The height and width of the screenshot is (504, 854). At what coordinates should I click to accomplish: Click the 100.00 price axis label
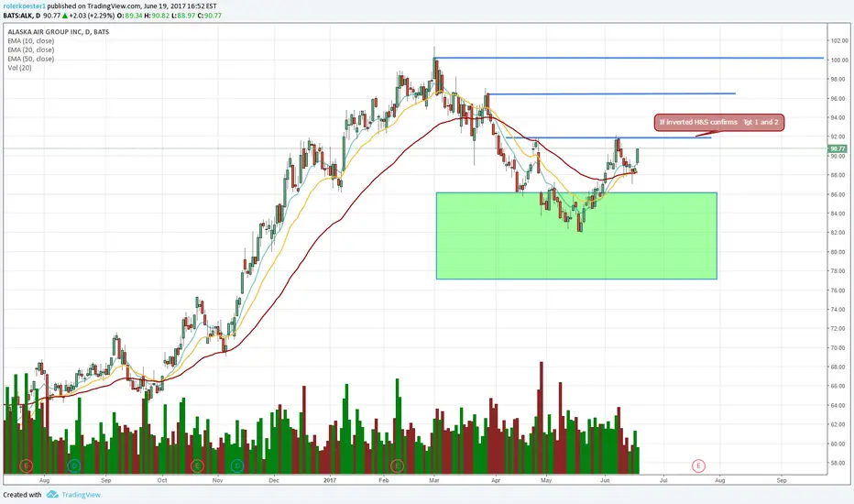pyautogui.click(x=838, y=60)
